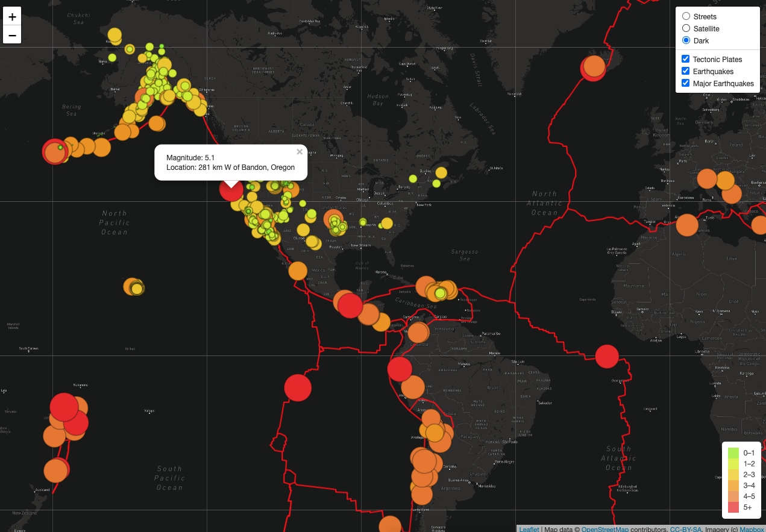Switch the basemap to Satellite
The image size is (766, 532).
pyautogui.click(x=685, y=28)
